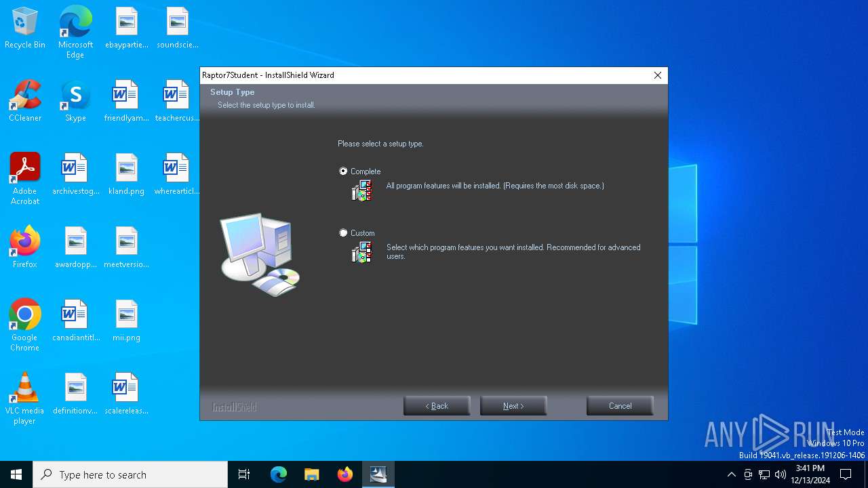Go back with the Back button
This screenshot has height=488, width=868.
(x=437, y=406)
